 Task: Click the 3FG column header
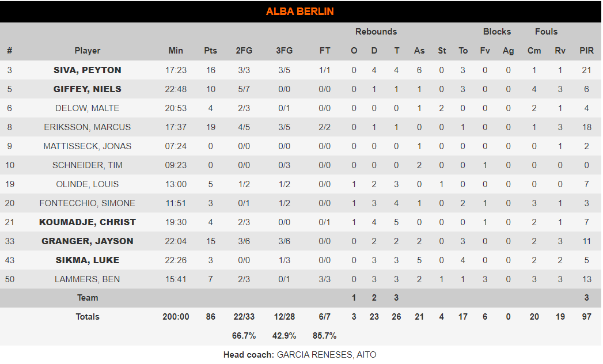(285, 51)
